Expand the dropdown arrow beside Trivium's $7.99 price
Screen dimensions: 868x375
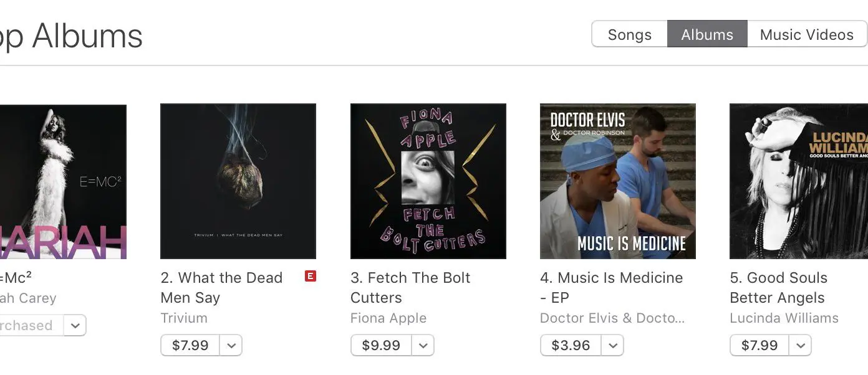click(x=231, y=345)
